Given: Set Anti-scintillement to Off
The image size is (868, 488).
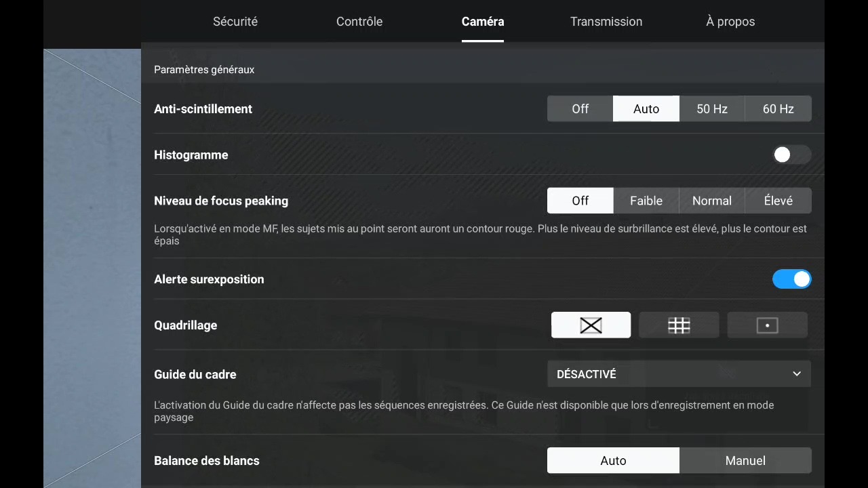Looking at the screenshot, I should (580, 108).
